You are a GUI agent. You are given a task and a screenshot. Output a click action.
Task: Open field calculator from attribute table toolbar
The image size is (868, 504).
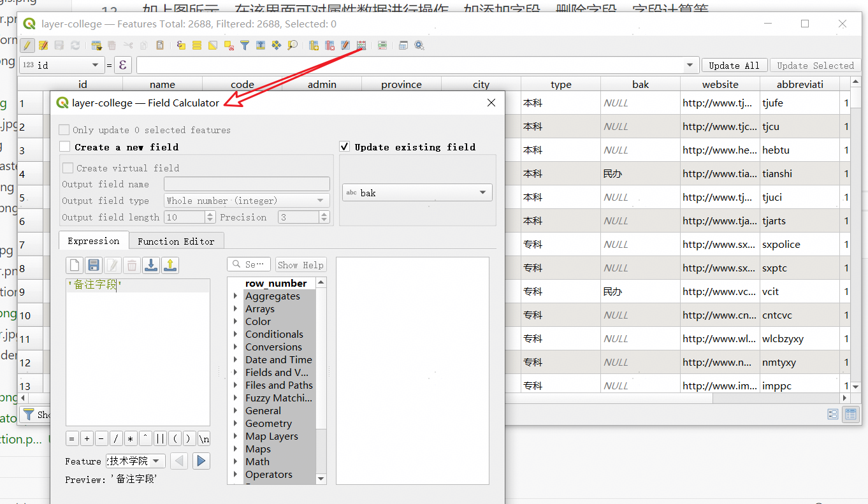coord(361,45)
